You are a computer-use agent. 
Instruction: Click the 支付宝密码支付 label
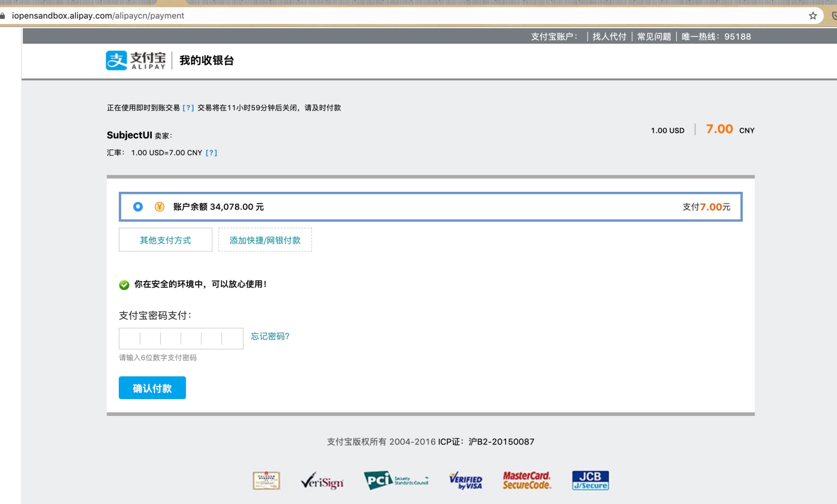coord(155,316)
